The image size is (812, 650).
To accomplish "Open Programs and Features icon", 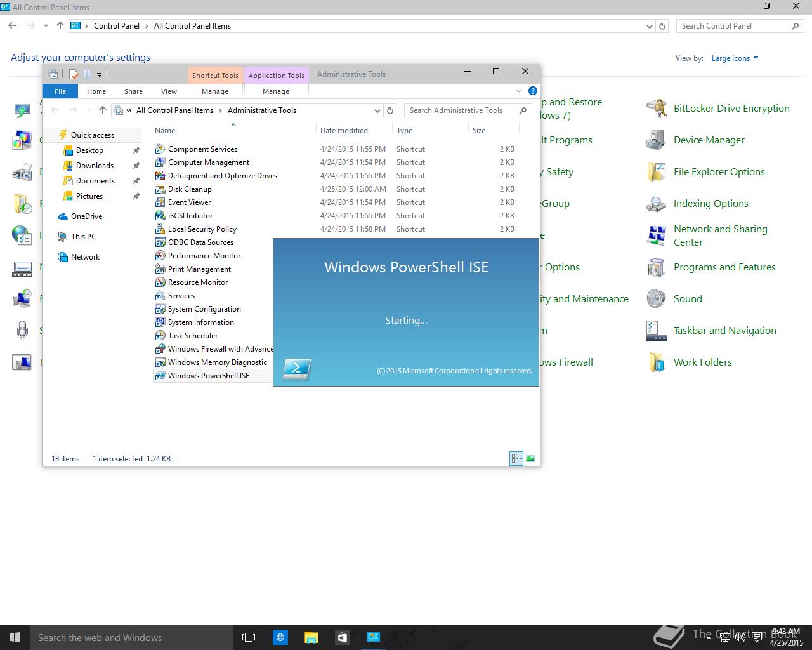I will point(656,267).
